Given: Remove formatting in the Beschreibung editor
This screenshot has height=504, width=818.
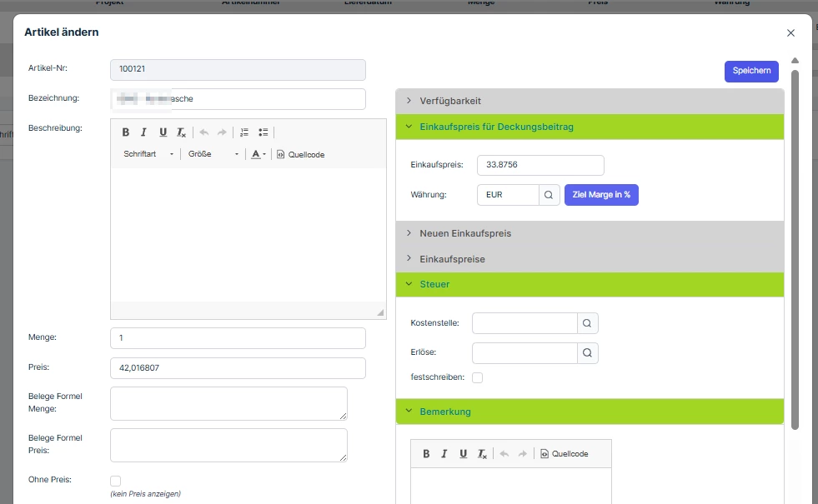Looking at the screenshot, I should 181,132.
